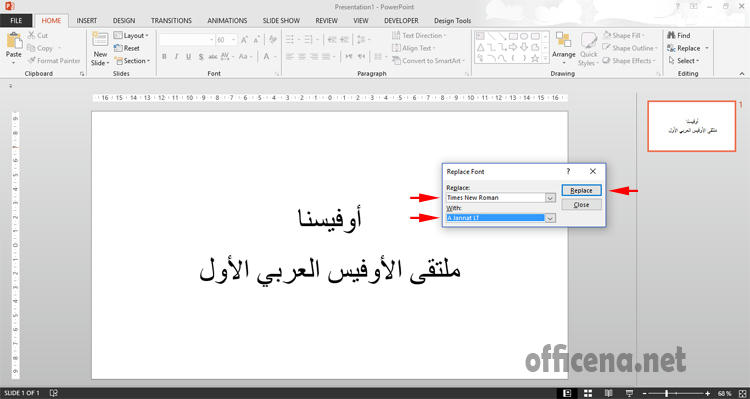
Task: Open the Text Direction dropdown
Action: coord(419,35)
